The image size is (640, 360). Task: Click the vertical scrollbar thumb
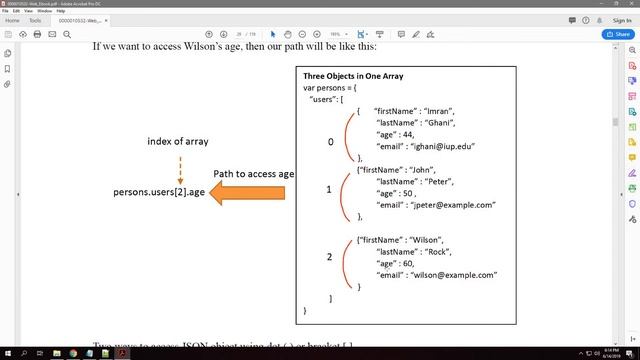[x=616, y=122]
